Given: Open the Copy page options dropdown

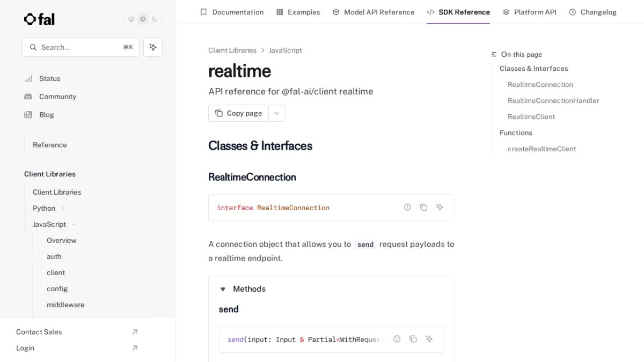Looking at the screenshot, I should (277, 113).
